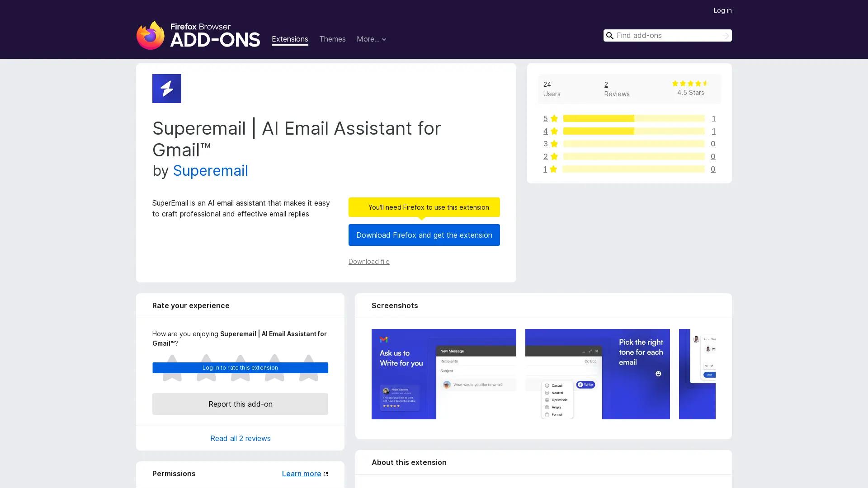Click the Firefox Browser Add-ons logo

pyautogui.click(x=198, y=36)
